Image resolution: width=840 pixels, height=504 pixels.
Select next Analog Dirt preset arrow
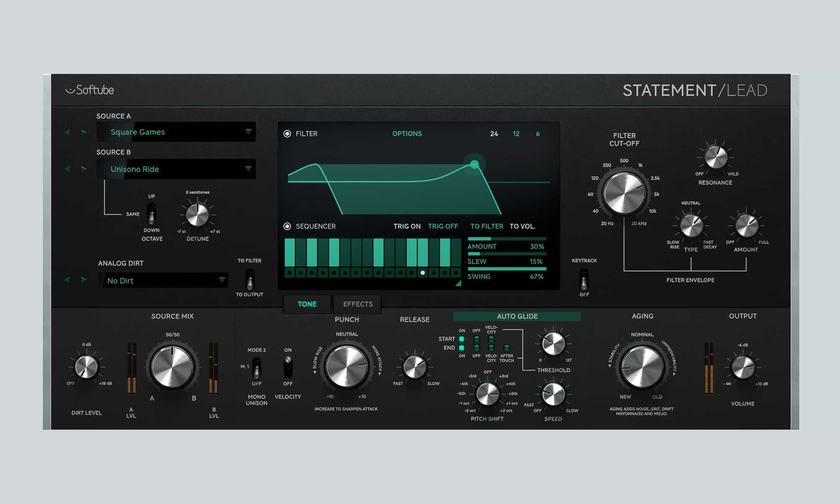coord(84,280)
